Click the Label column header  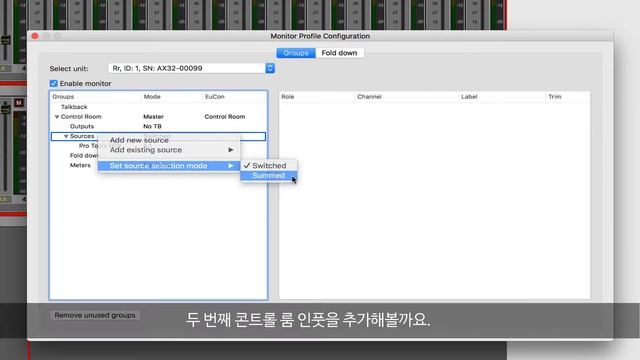469,97
